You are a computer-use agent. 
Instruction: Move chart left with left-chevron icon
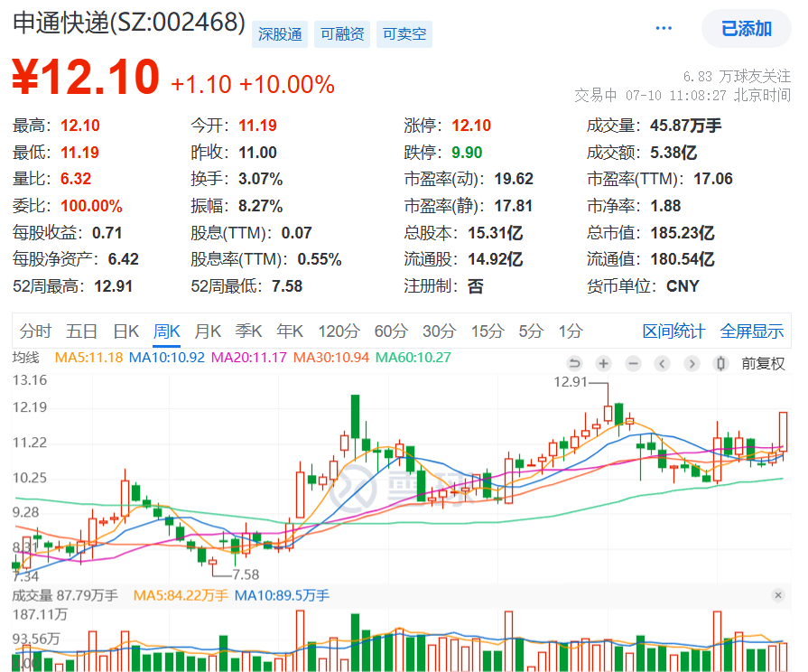(x=662, y=364)
